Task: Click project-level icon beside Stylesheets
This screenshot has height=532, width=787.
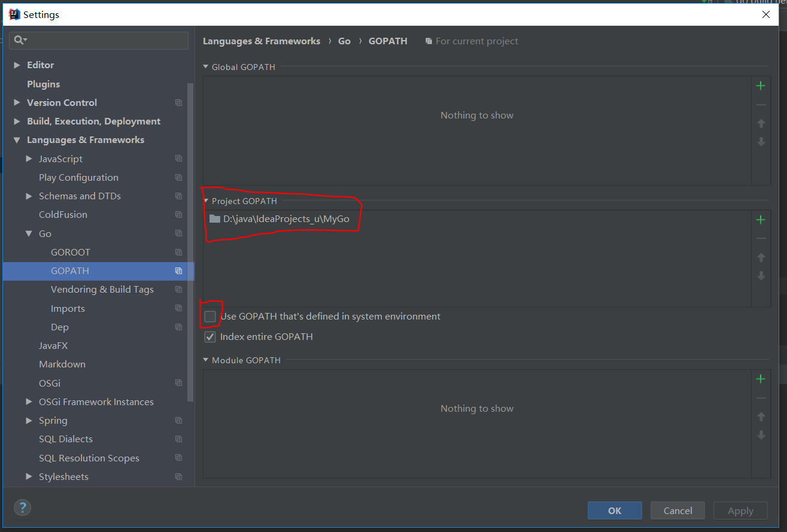Action: point(178,476)
